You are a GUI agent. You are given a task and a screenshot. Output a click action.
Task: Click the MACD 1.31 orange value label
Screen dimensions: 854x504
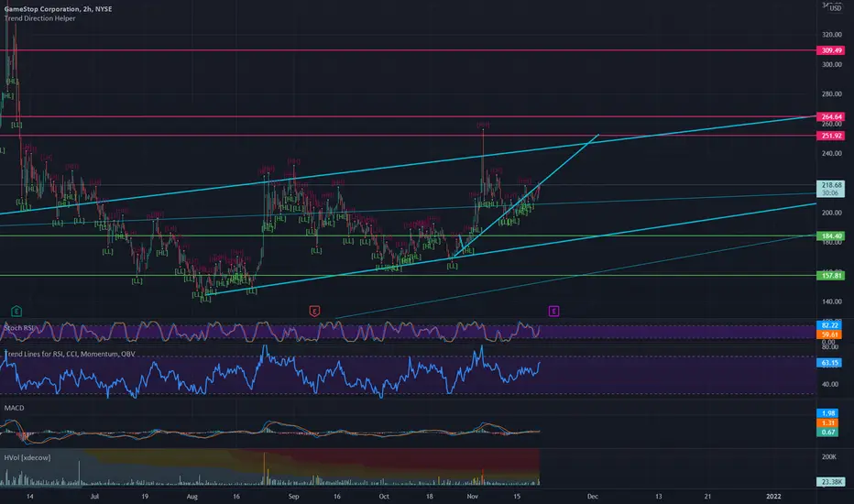point(828,422)
